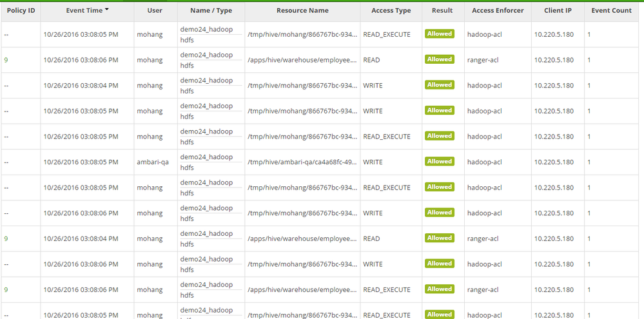Click the Client IP column header
Image resolution: width=644 pixels, height=319 pixels.
tap(558, 11)
